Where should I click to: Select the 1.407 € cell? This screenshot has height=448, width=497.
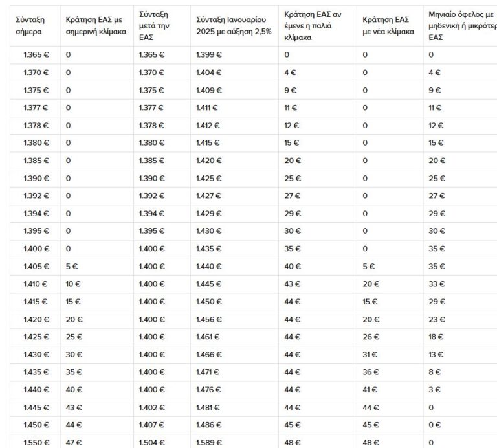pos(151,425)
